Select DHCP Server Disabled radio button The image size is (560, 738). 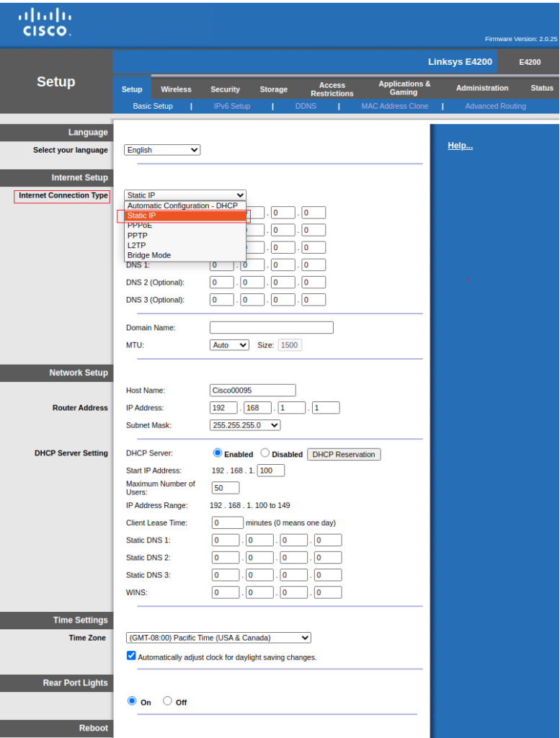tap(265, 453)
